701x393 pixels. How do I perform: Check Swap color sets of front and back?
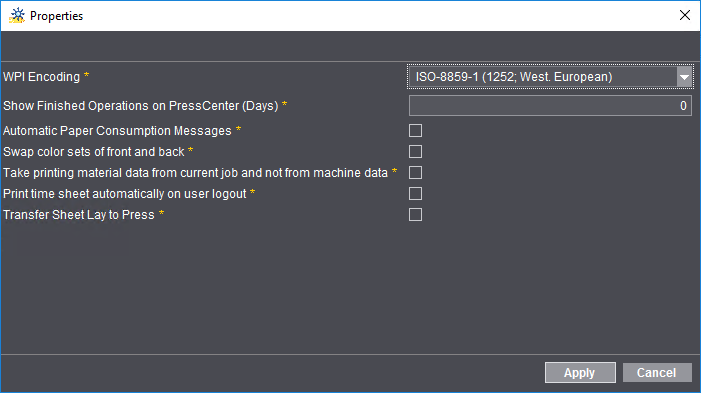point(415,152)
